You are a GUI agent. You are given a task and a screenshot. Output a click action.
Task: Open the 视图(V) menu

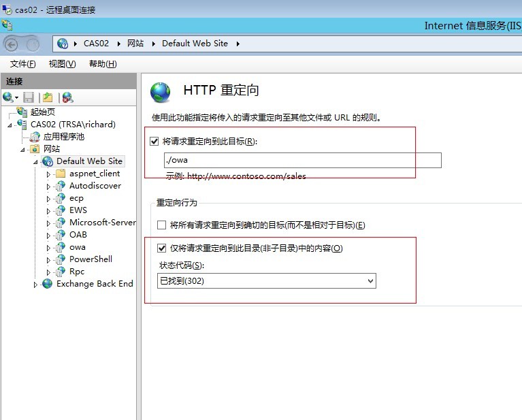click(62, 63)
